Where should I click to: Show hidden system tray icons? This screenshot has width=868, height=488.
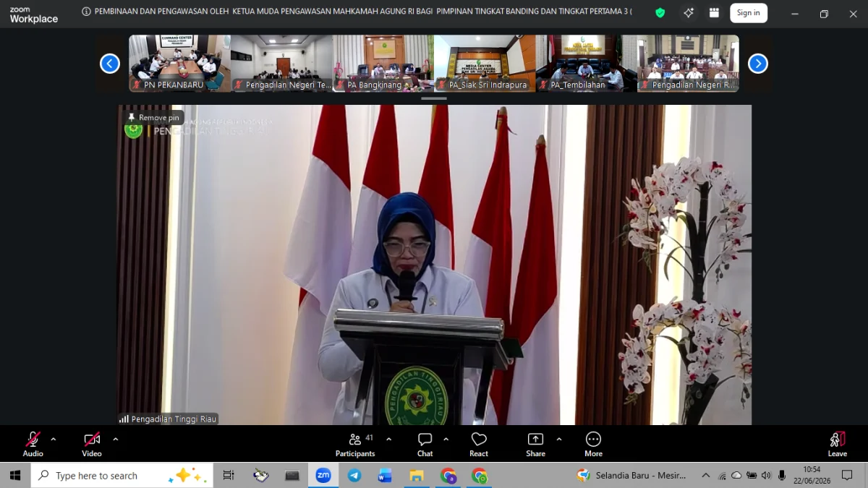(x=706, y=475)
